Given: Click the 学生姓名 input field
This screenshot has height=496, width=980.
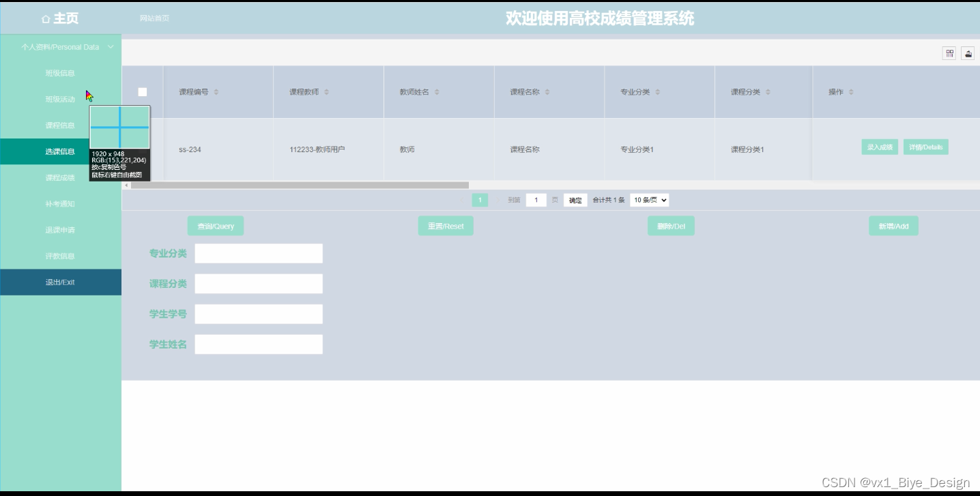Looking at the screenshot, I should point(258,344).
